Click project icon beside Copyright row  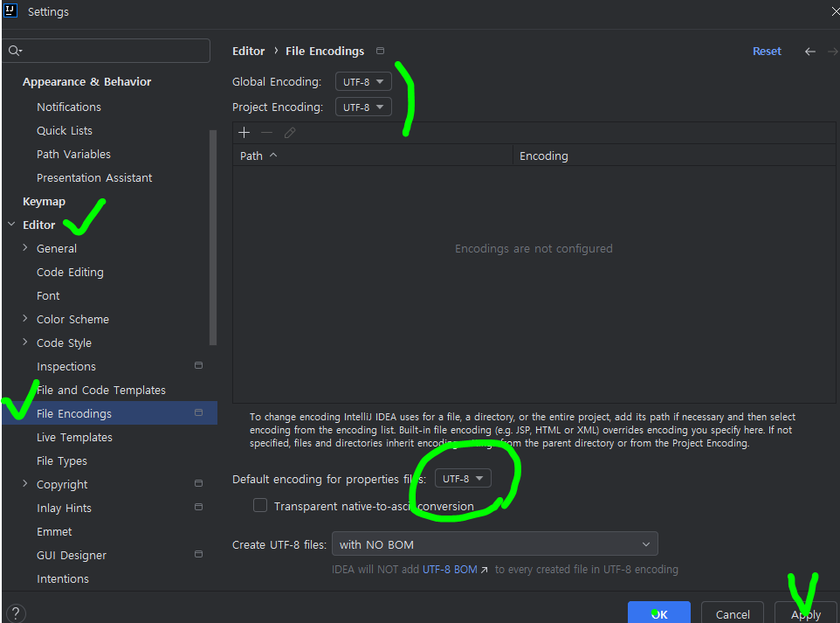198,483
